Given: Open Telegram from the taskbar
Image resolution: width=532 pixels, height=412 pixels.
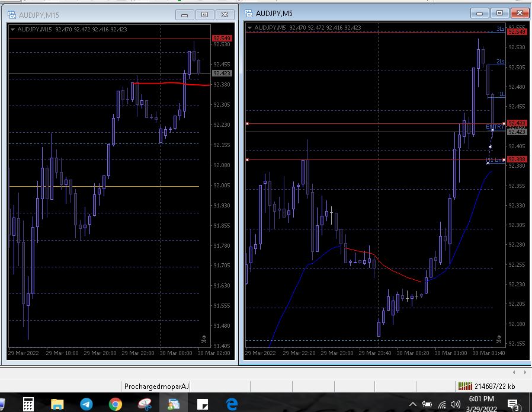Looking at the screenshot, I should 86,404.
